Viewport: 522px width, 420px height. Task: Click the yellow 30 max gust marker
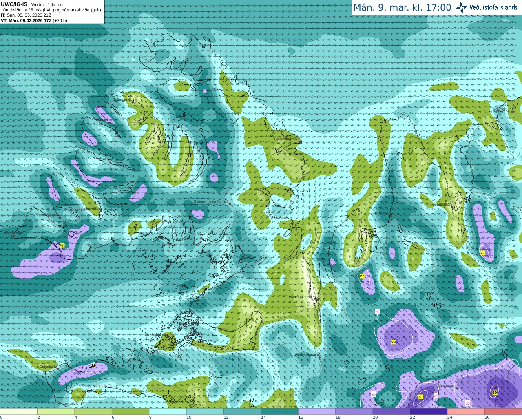[495, 393]
